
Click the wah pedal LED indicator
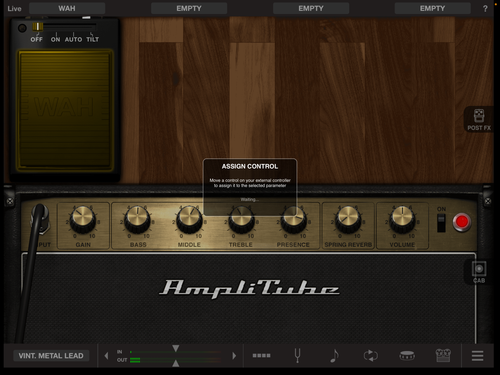pos(22,28)
